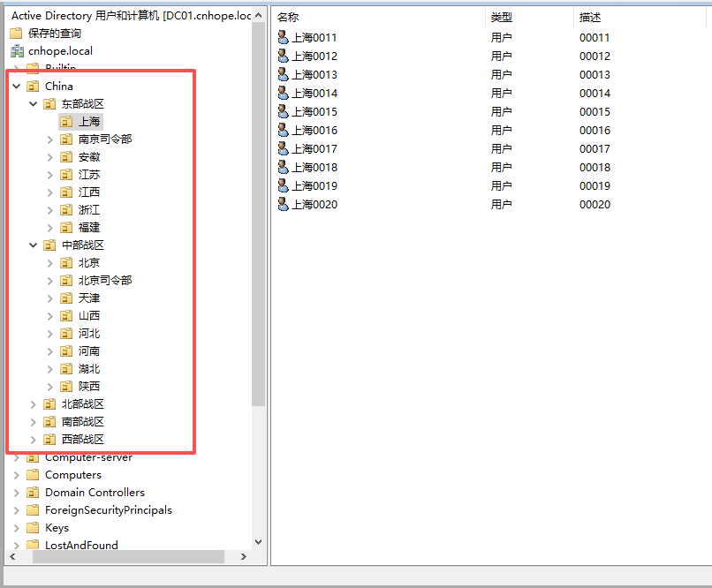Click the OU icon of China
Image resolution: width=712 pixels, height=588 pixels.
(33, 87)
